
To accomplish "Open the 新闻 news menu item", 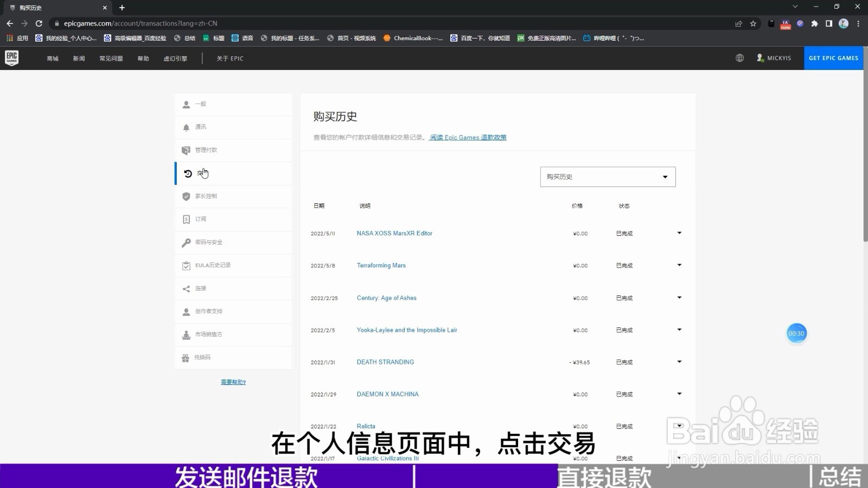I will tap(79, 59).
